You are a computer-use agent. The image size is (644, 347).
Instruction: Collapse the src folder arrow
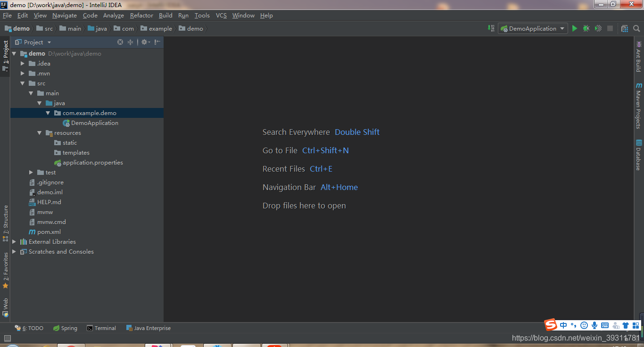coord(23,83)
